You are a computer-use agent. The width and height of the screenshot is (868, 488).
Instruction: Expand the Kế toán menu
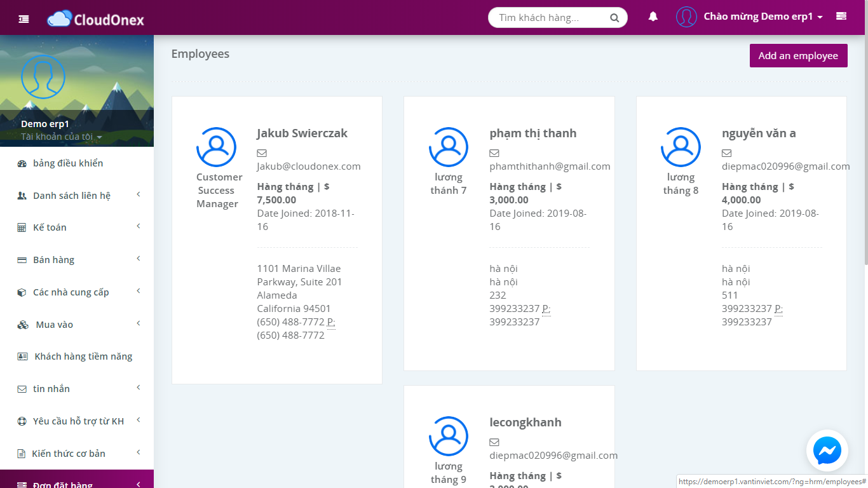coord(77,227)
